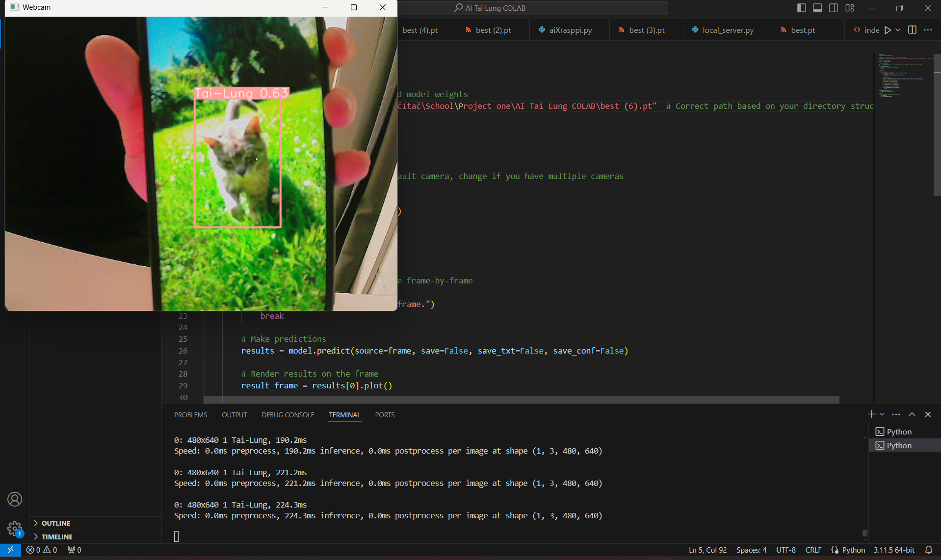Toggle the primary sidebar layout icon

[x=802, y=8]
